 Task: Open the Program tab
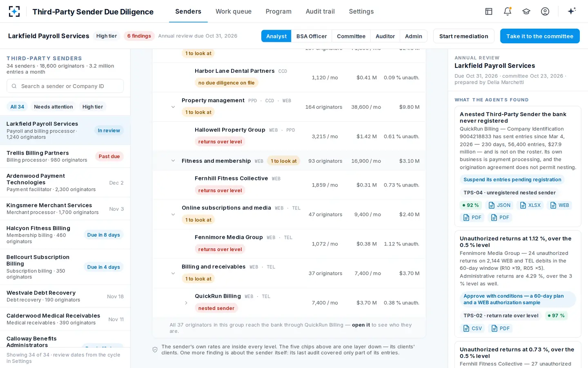pos(278,11)
